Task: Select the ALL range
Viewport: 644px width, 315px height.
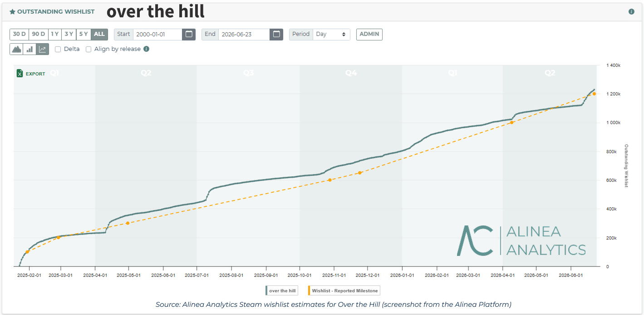Action: click(x=99, y=34)
